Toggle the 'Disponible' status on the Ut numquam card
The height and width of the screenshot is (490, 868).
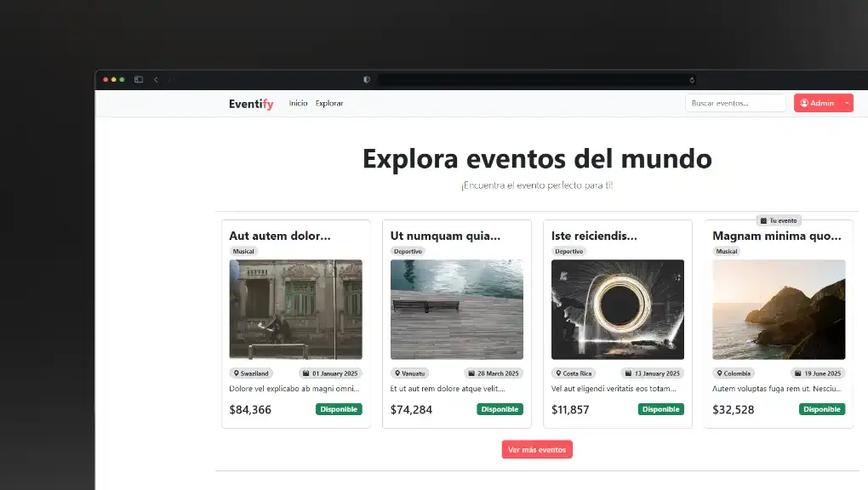click(x=500, y=409)
